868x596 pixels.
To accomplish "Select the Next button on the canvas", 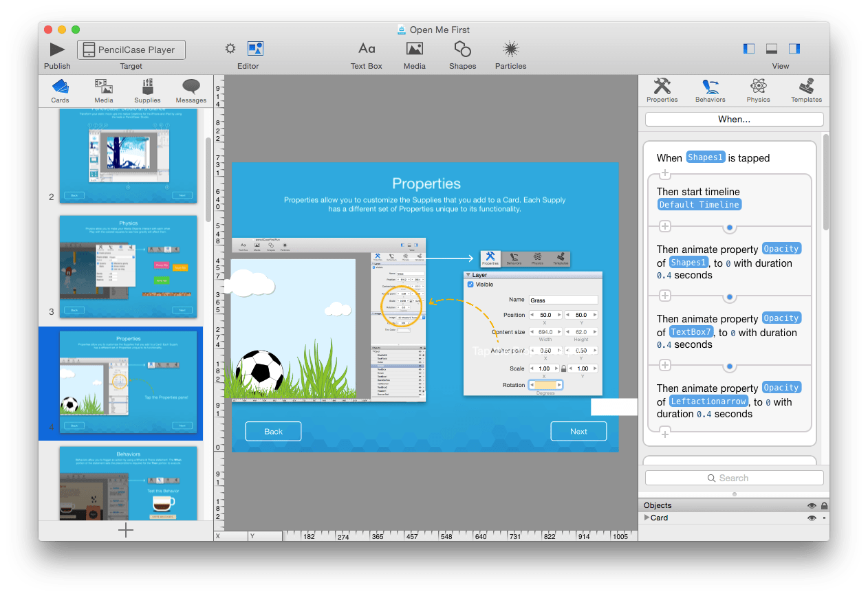I will [x=578, y=431].
